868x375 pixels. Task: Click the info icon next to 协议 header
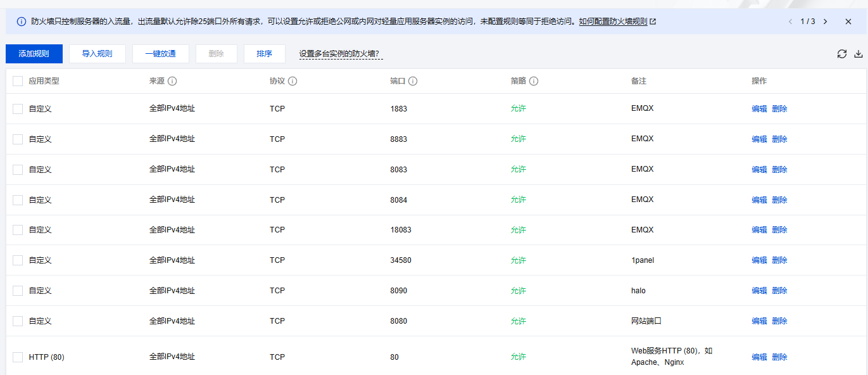(292, 81)
